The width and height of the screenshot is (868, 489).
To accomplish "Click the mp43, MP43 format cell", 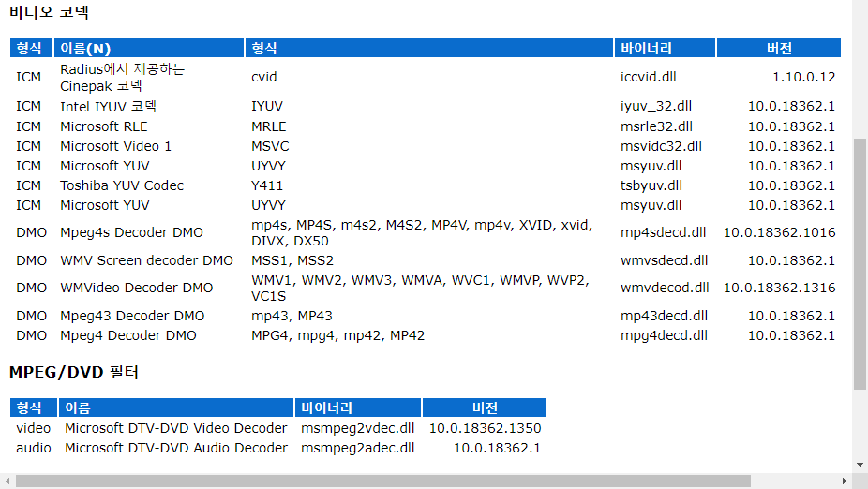I will tap(292, 316).
